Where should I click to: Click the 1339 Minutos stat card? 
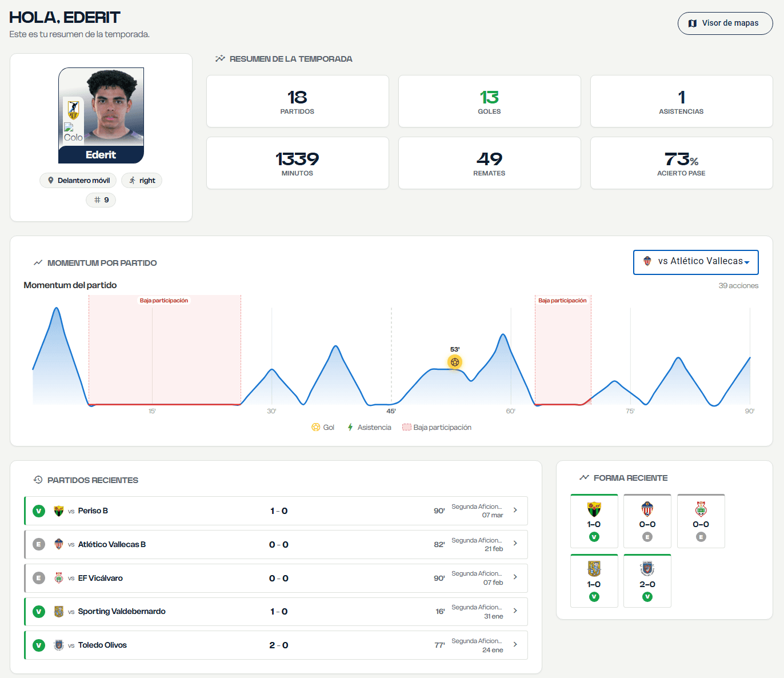298,163
